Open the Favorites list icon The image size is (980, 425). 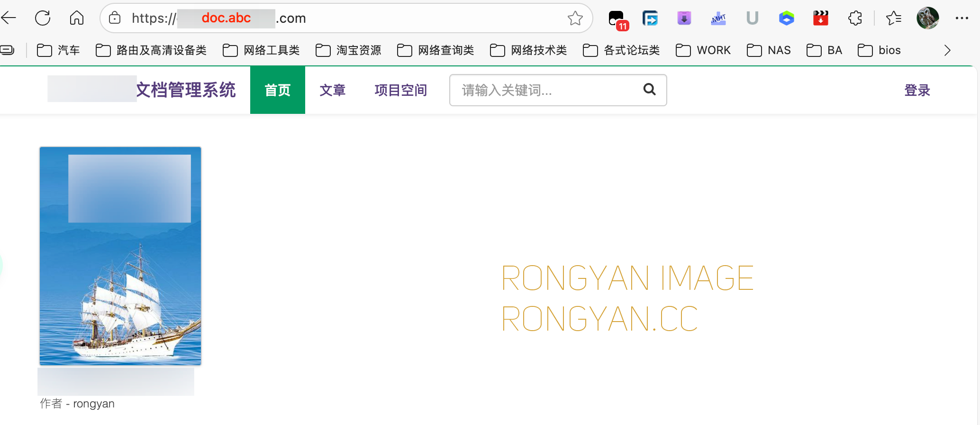pyautogui.click(x=893, y=18)
